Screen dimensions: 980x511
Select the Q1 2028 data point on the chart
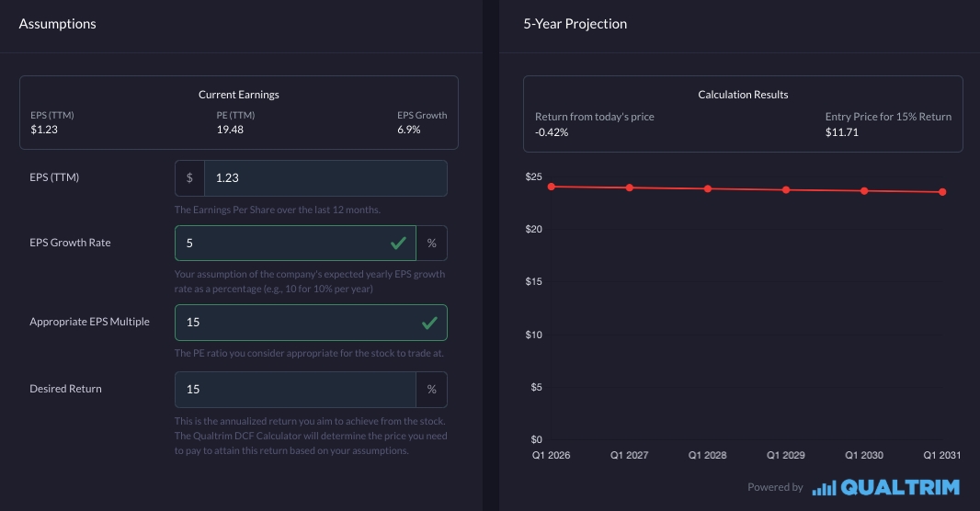(x=708, y=188)
